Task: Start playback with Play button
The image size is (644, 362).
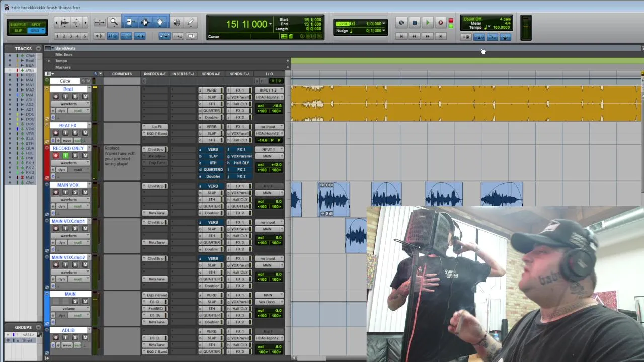Action: (427, 23)
